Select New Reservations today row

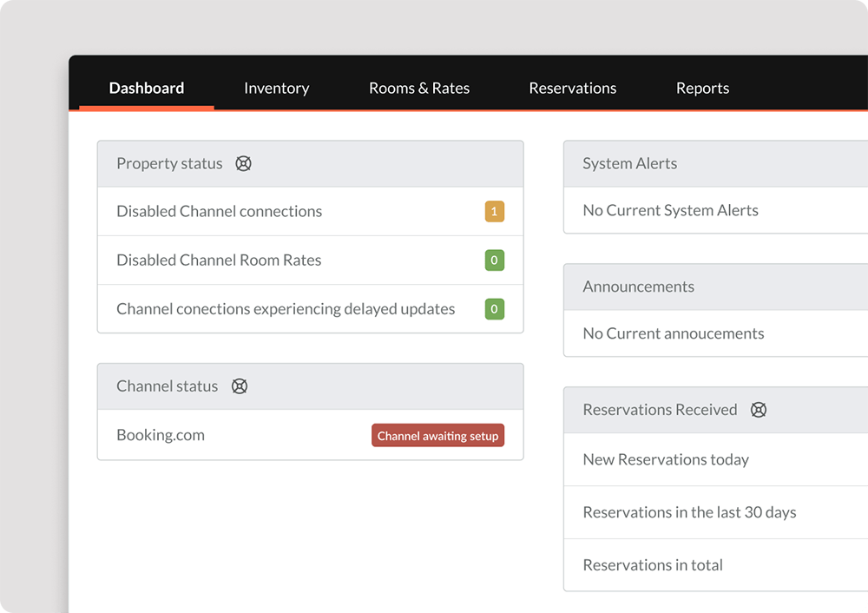tap(666, 459)
